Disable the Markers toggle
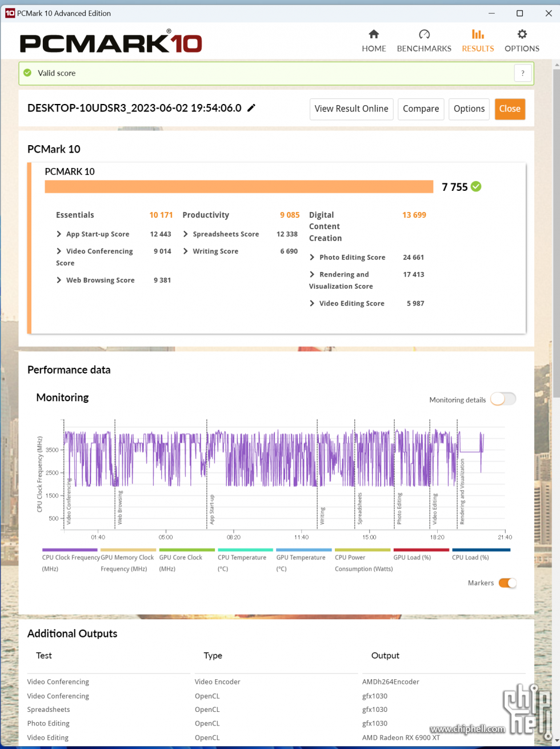This screenshot has width=560, height=749. (x=507, y=583)
